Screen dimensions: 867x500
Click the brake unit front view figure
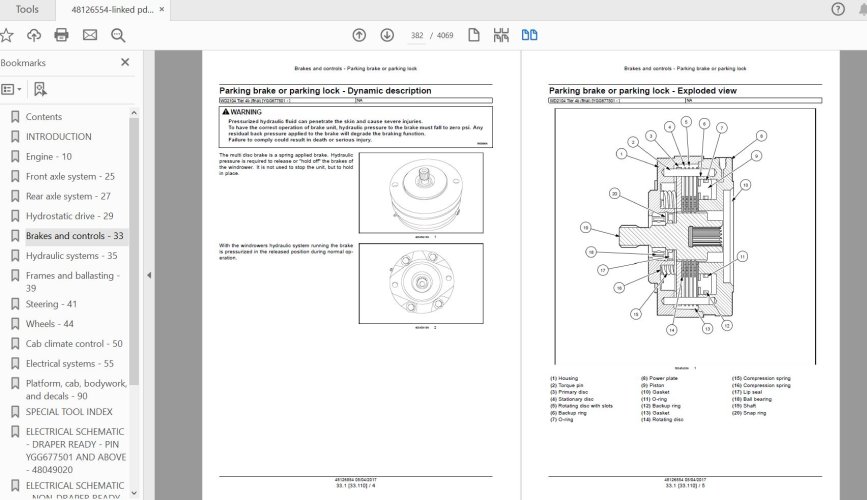click(x=421, y=283)
